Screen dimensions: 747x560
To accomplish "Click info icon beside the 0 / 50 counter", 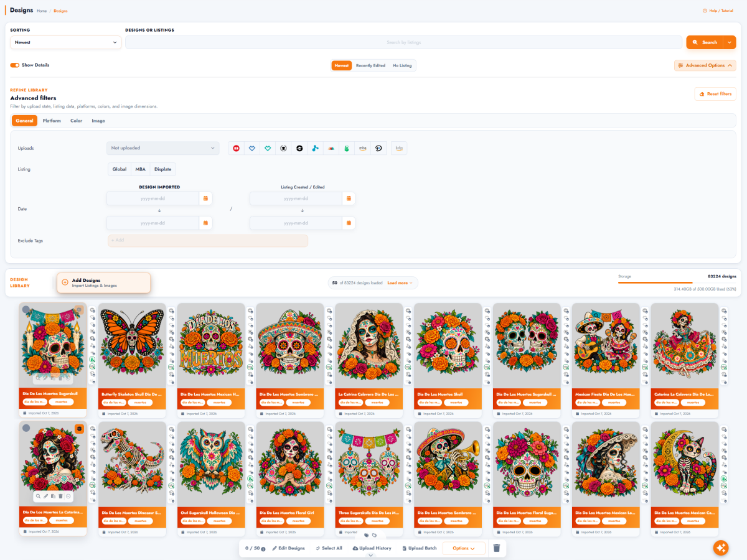I will point(263,549).
